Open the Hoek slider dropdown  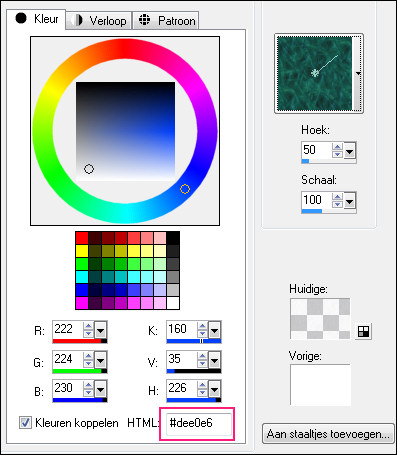tap(349, 152)
